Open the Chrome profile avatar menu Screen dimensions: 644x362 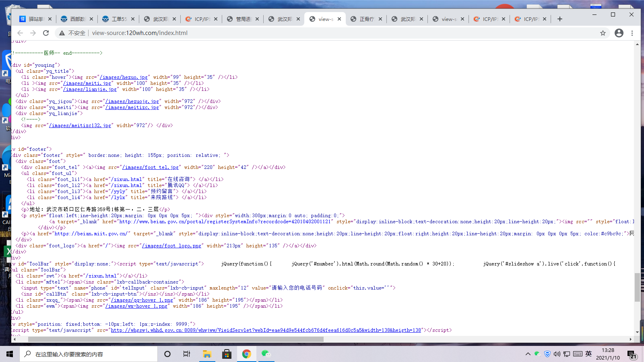(619, 33)
